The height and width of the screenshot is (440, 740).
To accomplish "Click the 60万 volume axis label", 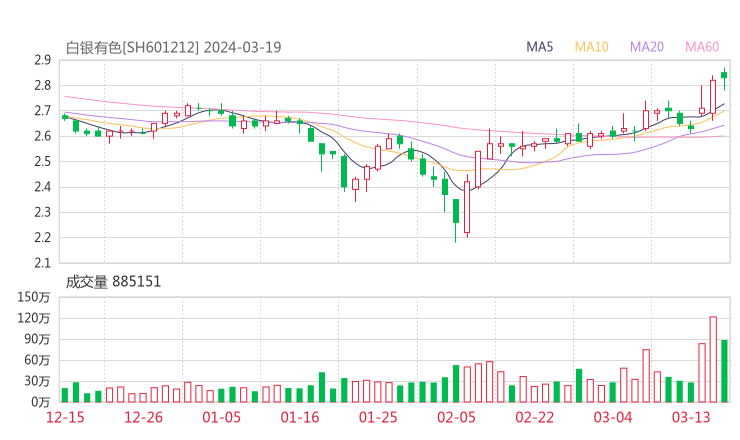I will 37,360.
